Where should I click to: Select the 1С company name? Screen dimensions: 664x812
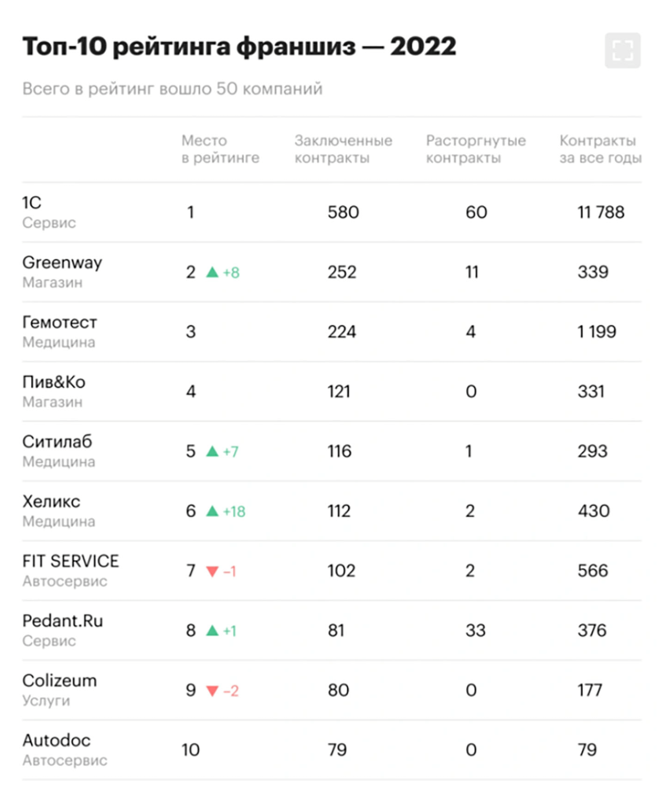coord(32,203)
